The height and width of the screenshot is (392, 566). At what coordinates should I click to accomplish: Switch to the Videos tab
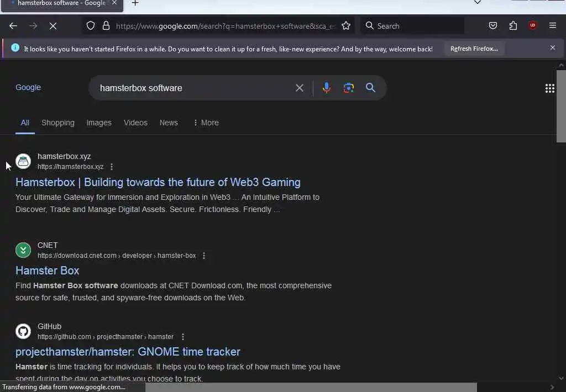135,123
